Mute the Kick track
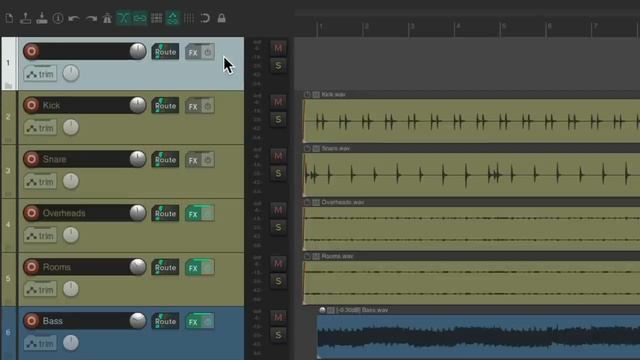Image resolution: width=640 pixels, height=360 pixels. click(x=278, y=102)
